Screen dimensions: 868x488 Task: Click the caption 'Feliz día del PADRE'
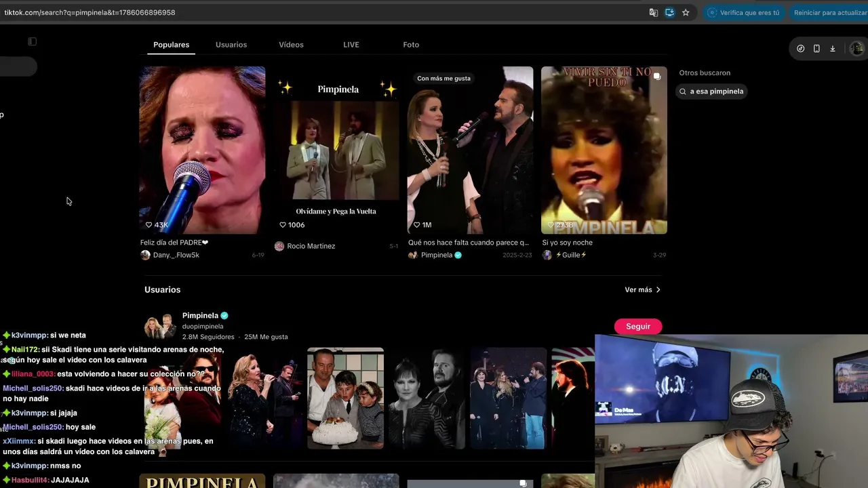tap(174, 243)
